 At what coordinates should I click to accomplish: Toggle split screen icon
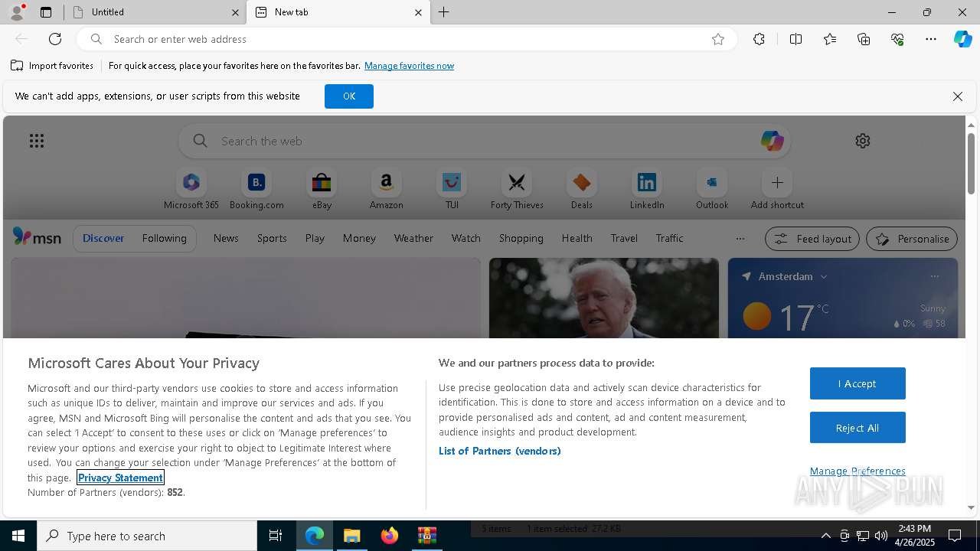point(795,39)
